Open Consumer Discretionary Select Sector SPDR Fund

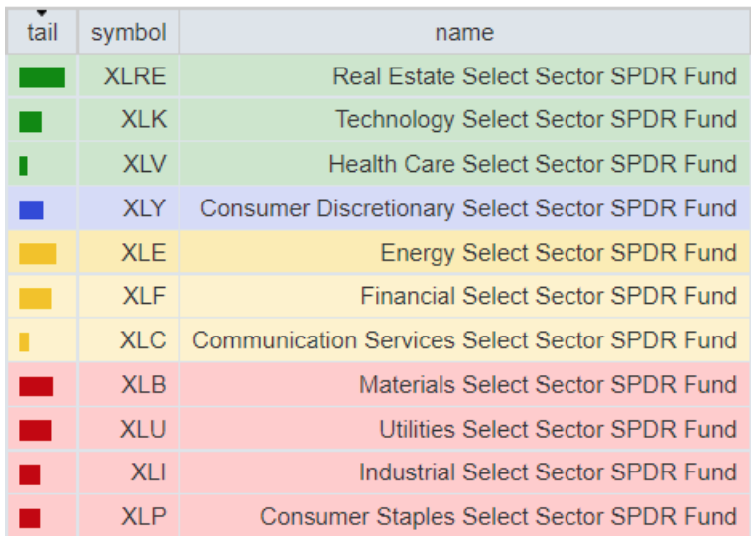[468, 208]
